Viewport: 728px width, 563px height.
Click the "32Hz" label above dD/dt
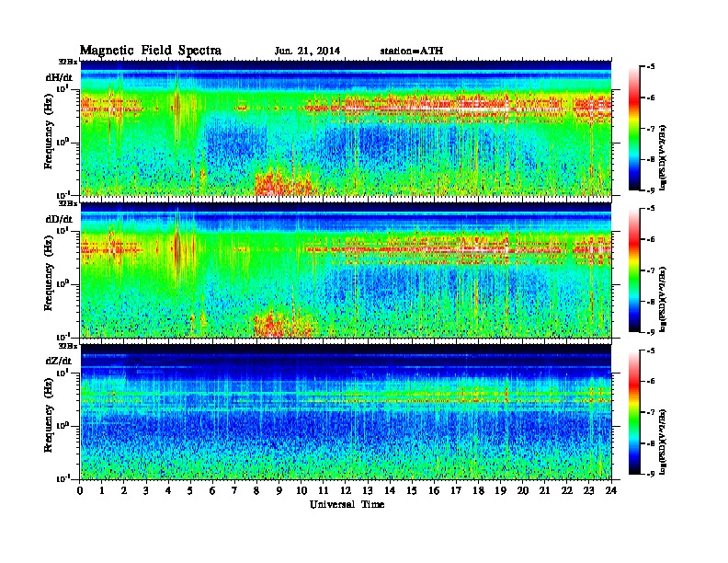(x=68, y=203)
